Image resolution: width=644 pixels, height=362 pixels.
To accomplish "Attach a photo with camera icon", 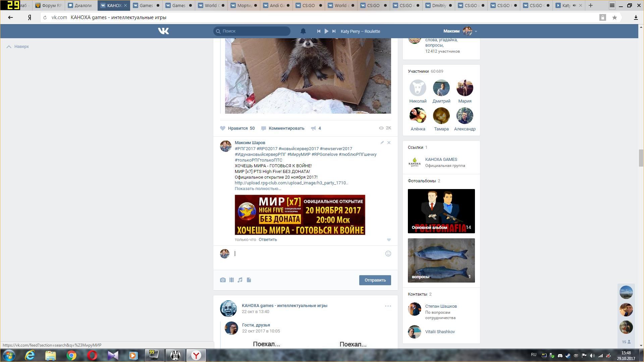I will coord(223,280).
